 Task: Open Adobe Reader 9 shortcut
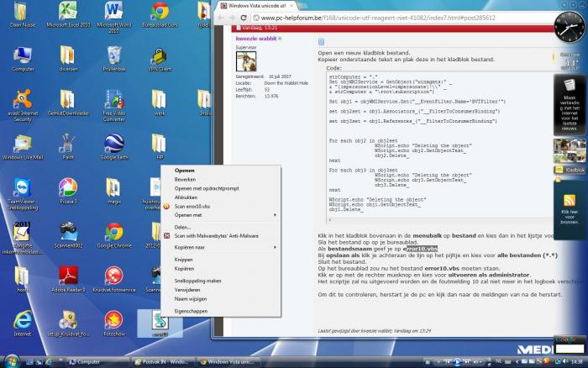pyautogui.click(x=68, y=276)
